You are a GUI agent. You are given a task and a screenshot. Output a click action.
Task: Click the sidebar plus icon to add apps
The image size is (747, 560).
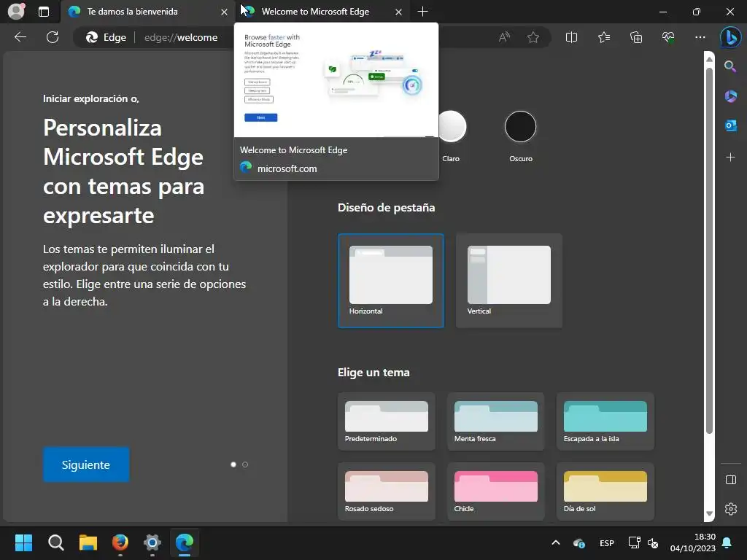(730, 157)
